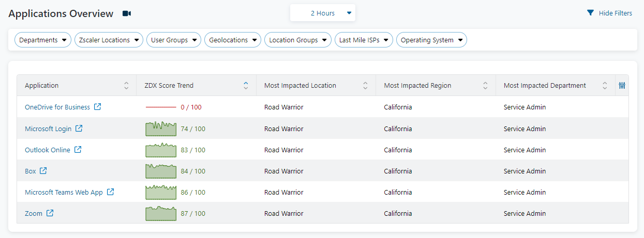
Task: Click the external link icon beside Zoom
Action: point(50,213)
